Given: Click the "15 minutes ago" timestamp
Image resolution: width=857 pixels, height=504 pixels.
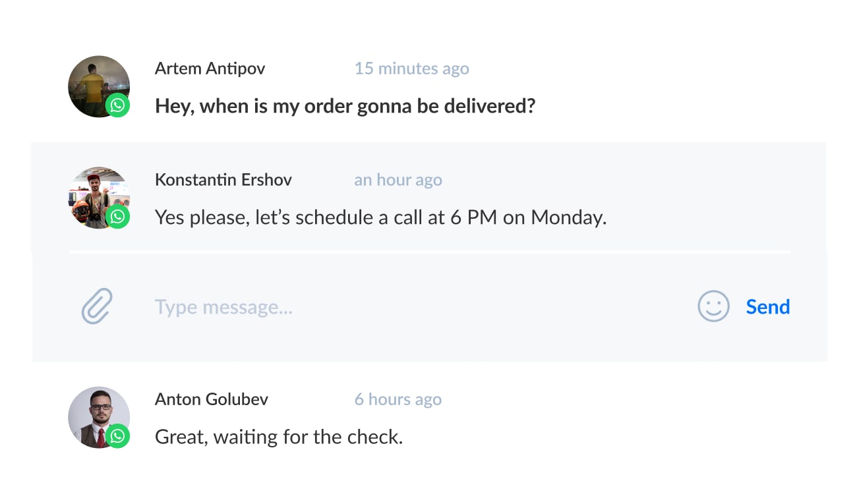Looking at the screenshot, I should (x=411, y=69).
